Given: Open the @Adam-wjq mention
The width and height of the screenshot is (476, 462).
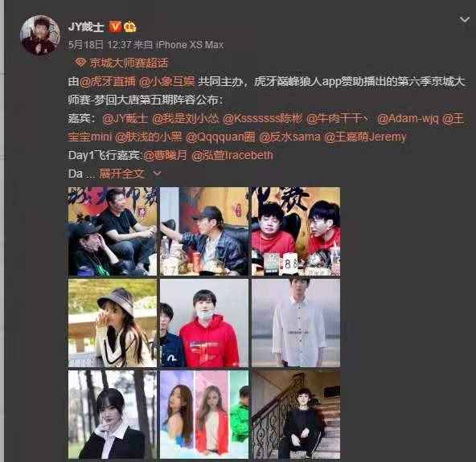Looking at the screenshot, I should pyautogui.click(x=408, y=118).
